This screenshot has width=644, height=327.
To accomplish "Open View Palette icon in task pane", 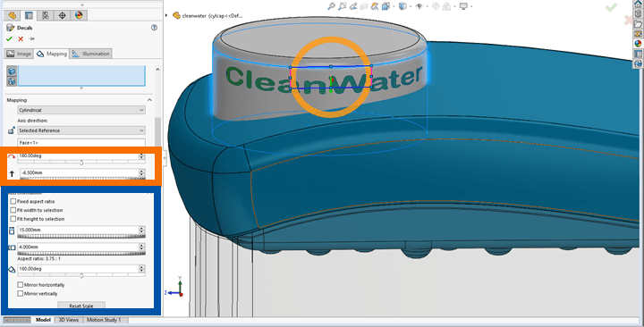I will 638,34.
